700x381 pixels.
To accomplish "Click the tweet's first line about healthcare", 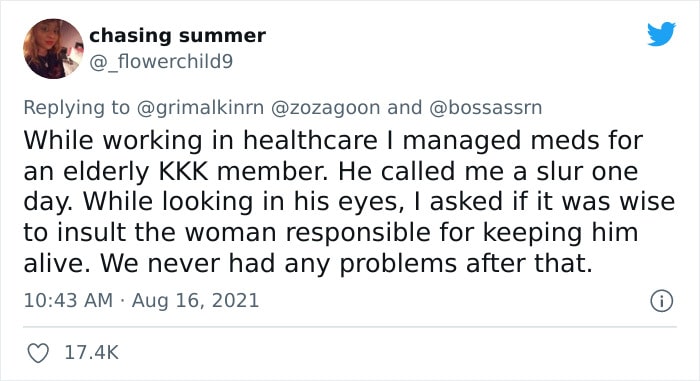I will [x=333, y=141].
